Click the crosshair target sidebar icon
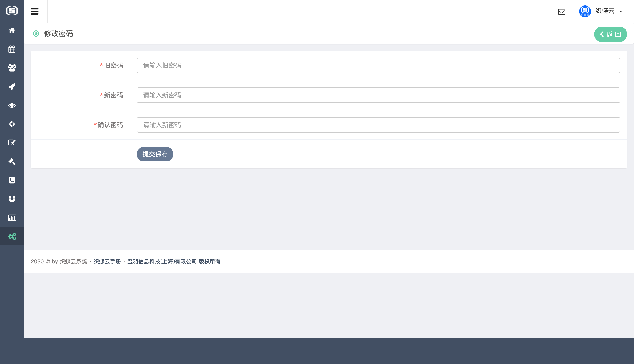634x364 pixels. click(x=12, y=124)
